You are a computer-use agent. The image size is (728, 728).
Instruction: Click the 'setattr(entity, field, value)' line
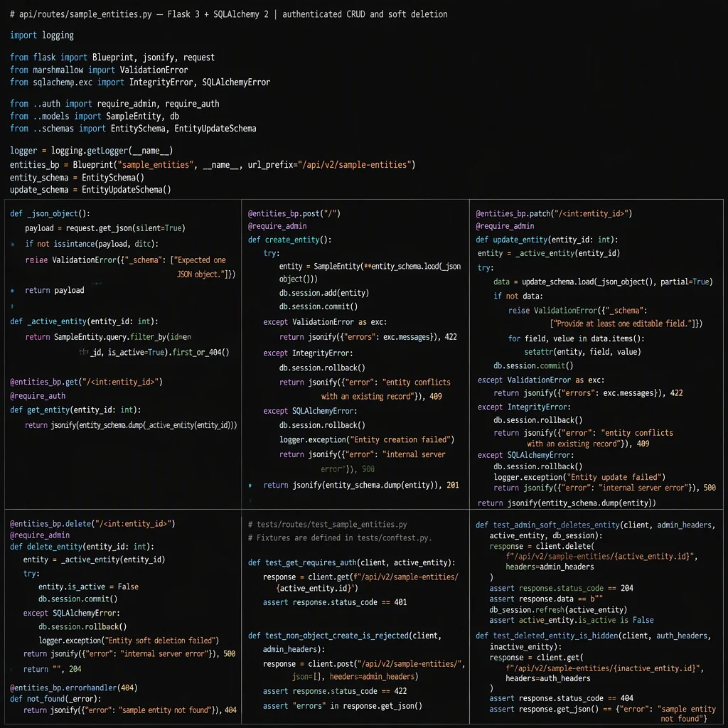pyautogui.click(x=583, y=352)
